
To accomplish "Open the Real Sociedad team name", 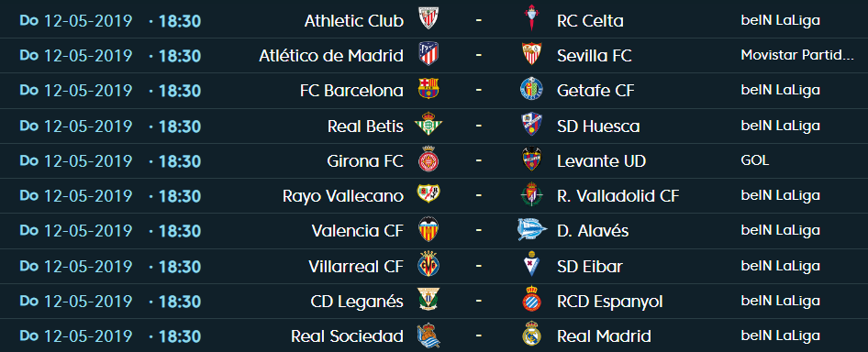I will pyautogui.click(x=347, y=335).
